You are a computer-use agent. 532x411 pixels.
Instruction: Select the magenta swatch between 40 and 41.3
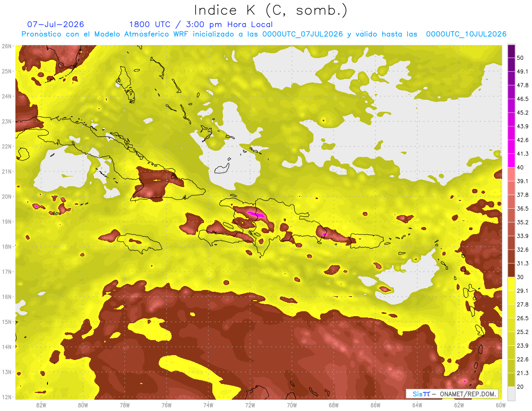point(511,160)
